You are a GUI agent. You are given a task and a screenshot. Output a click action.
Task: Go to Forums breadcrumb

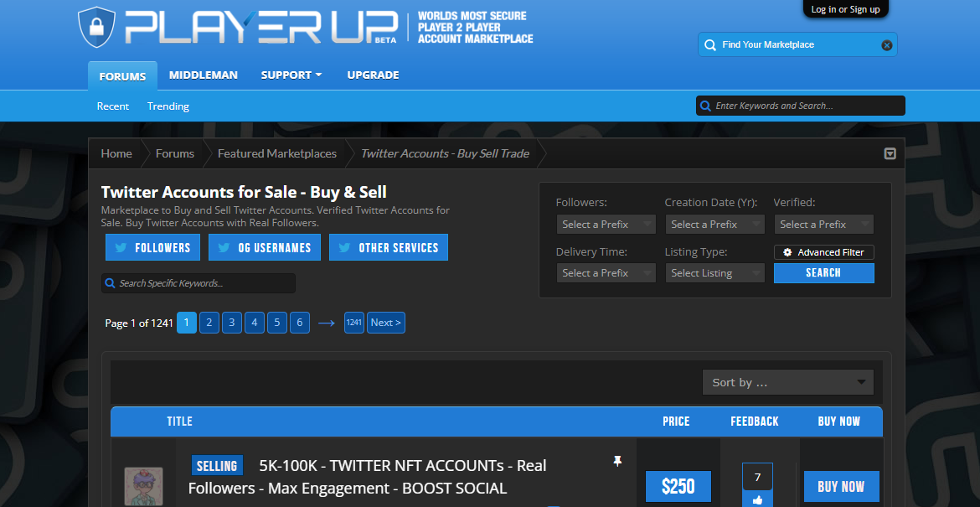tap(175, 154)
